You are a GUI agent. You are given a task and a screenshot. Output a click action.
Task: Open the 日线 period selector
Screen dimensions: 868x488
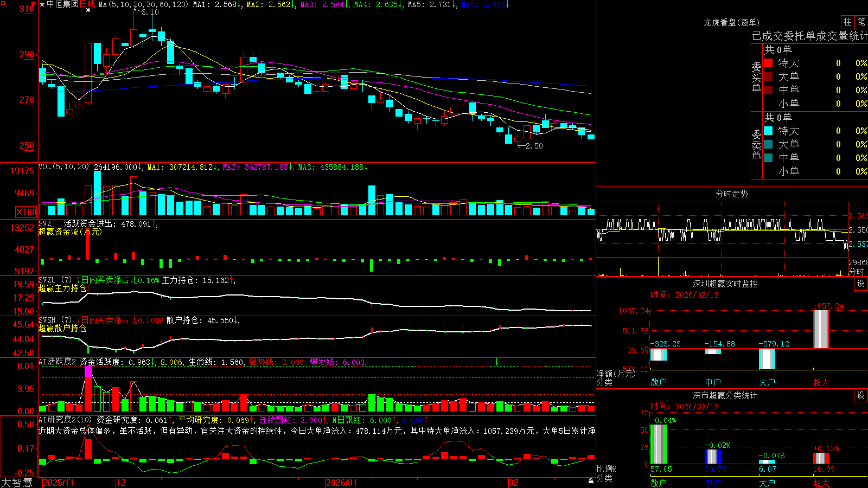87,4
